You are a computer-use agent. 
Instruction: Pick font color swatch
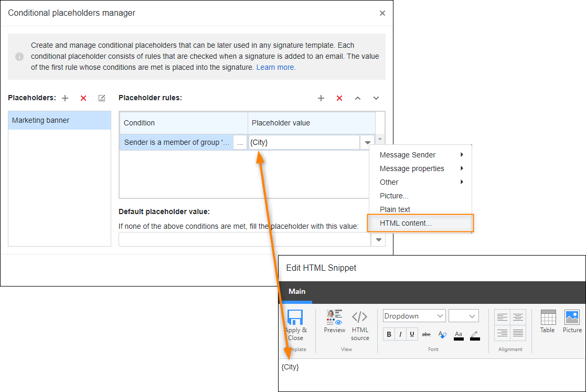[459, 335]
